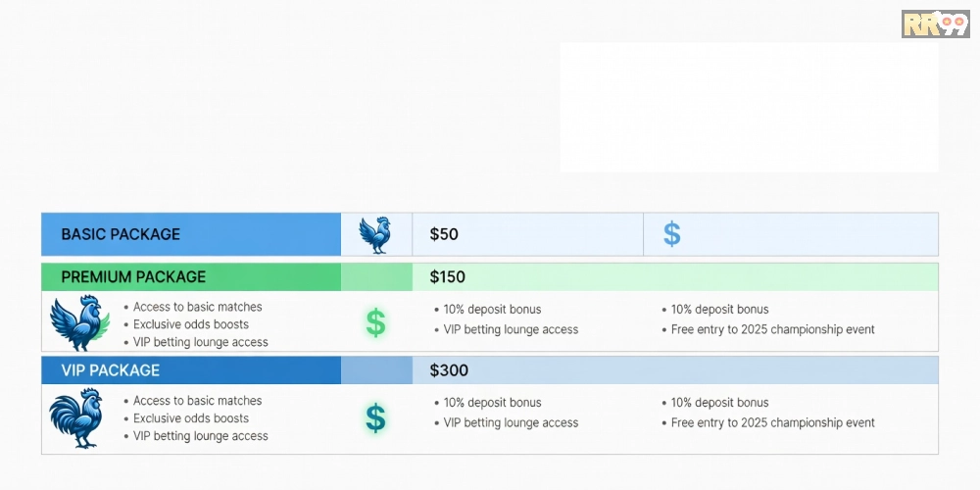Click the blank white panel at top right
980x490 pixels.
749,107
